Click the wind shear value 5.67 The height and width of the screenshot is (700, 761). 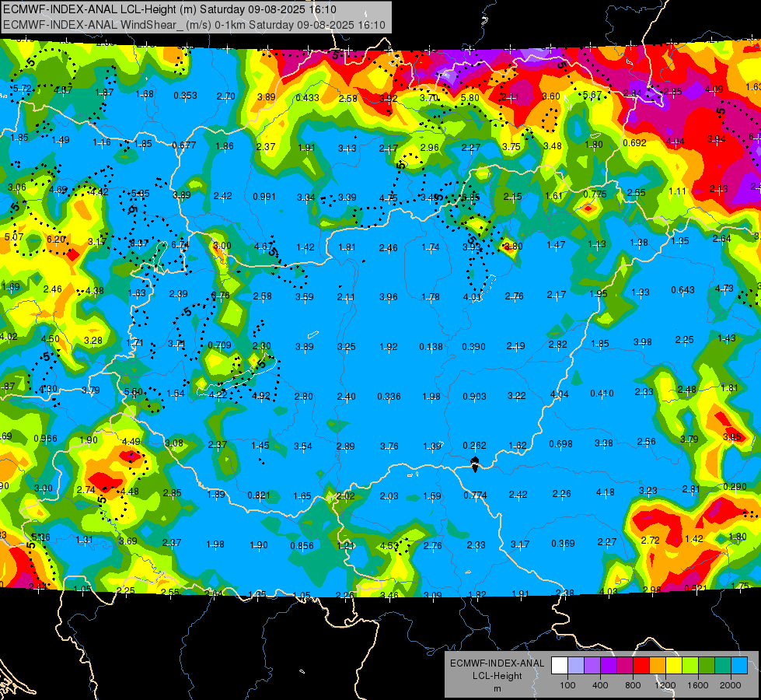point(592,95)
